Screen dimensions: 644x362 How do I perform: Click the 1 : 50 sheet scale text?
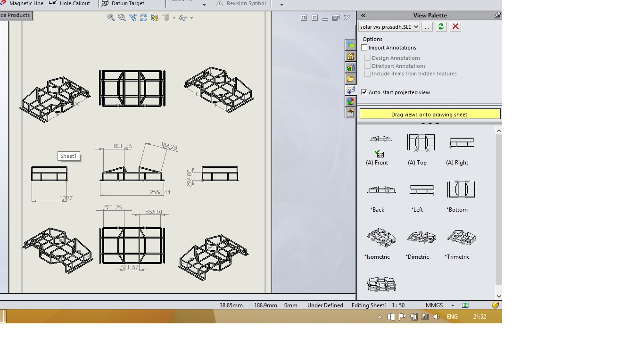click(x=398, y=305)
